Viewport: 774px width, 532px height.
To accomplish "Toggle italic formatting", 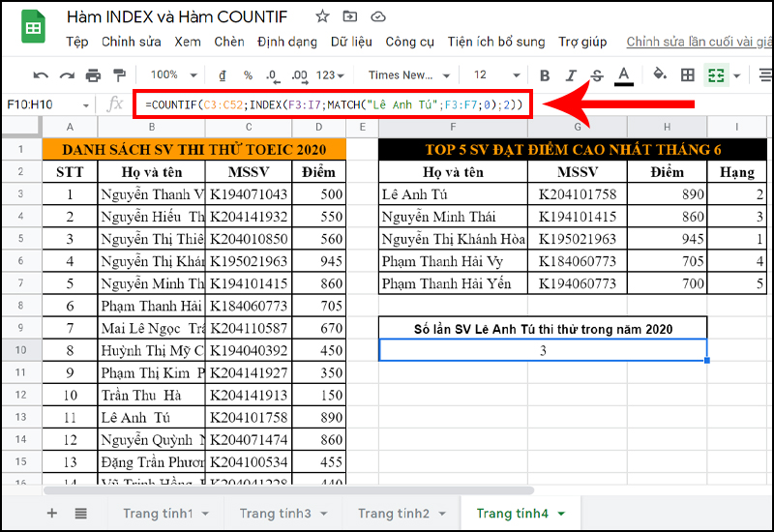I will pos(571,75).
